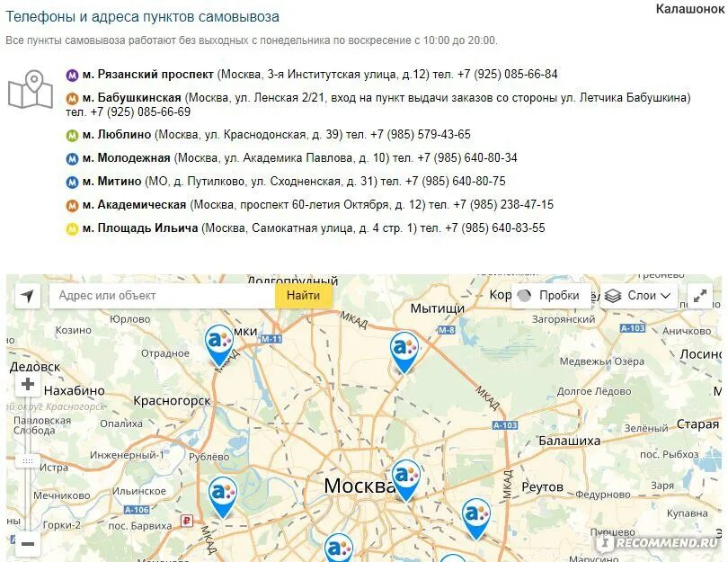Click the blue metro icon beside Молодежная
The height and width of the screenshot is (562, 728).
72,159
